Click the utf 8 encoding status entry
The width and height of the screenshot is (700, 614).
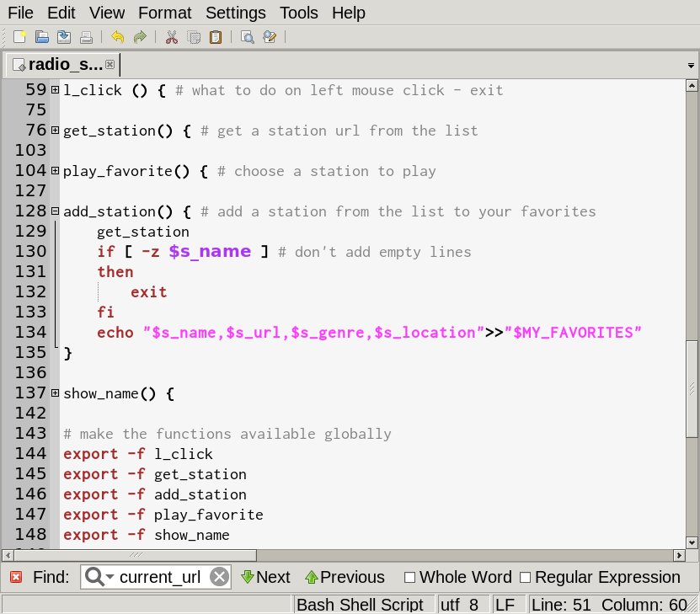[x=460, y=605]
